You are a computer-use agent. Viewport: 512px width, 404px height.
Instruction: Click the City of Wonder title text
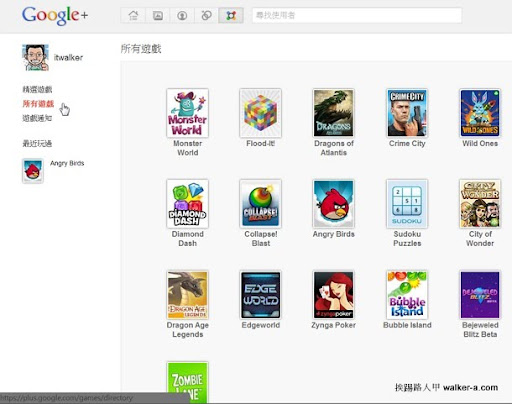480,239
